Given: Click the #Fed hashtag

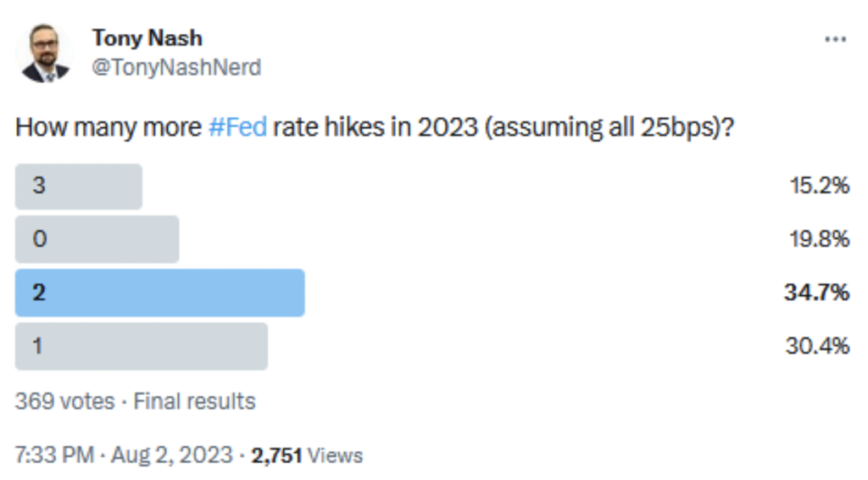Looking at the screenshot, I should click(237, 127).
